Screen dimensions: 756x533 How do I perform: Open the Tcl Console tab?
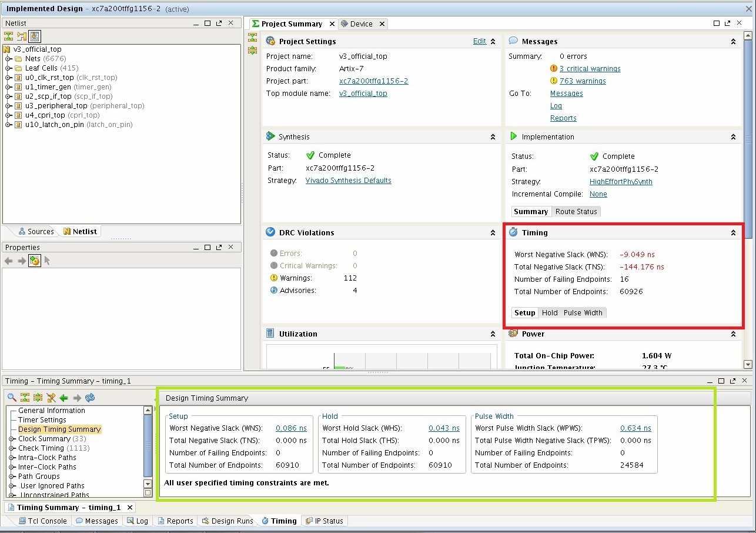pos(42,521)
